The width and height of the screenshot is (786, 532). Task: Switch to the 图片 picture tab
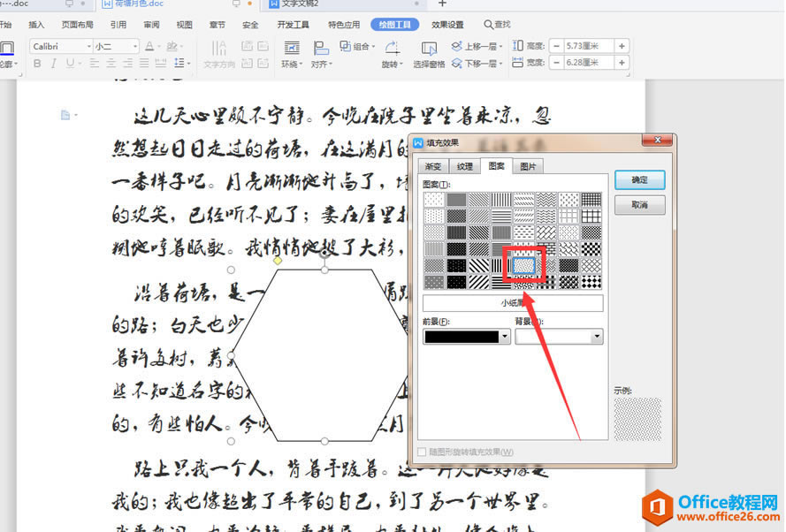point(528,166)
